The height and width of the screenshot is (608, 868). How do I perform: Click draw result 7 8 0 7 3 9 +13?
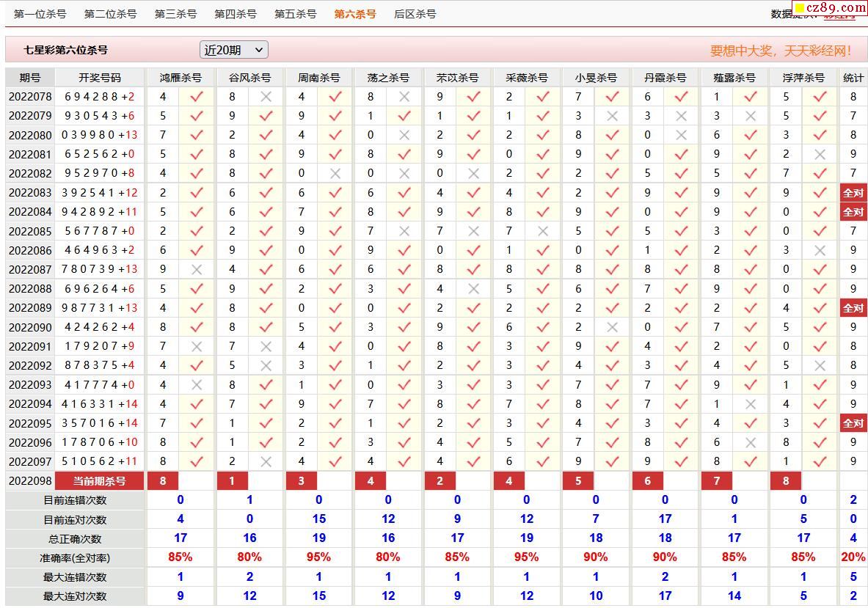(100, 269)
